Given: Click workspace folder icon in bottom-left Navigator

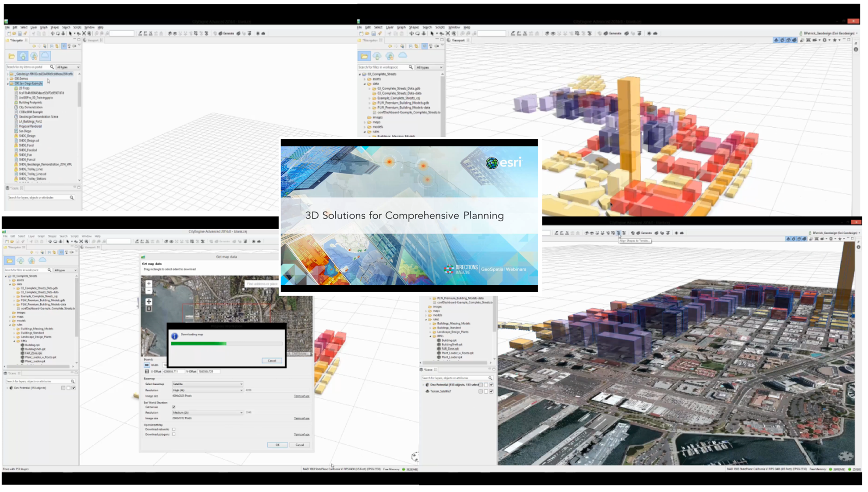Looking at the screenshot, I should click(10, 261).
